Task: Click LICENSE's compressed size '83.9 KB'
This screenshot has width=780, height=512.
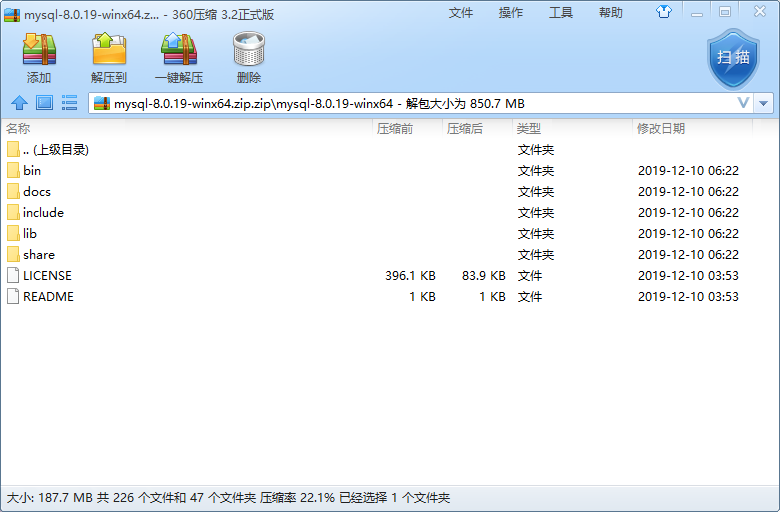Action: coord(484,276)
